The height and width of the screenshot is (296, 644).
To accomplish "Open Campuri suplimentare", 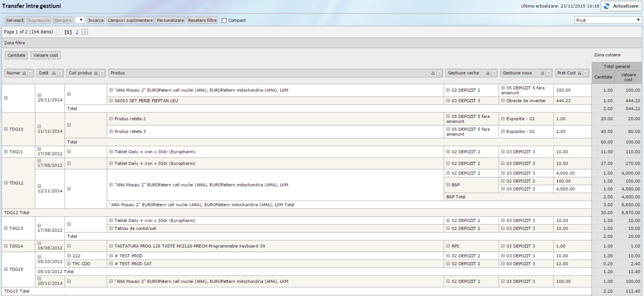I will [x=130, y=20].
